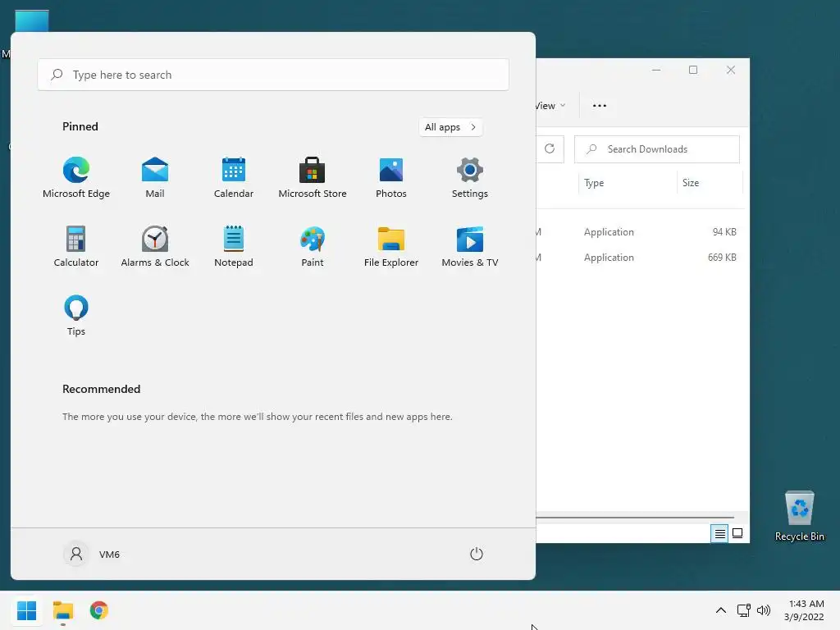Viewport: 840px width, 630px height.
Task: Click the Power button in Start menu
Action: [x=477, y=554]
